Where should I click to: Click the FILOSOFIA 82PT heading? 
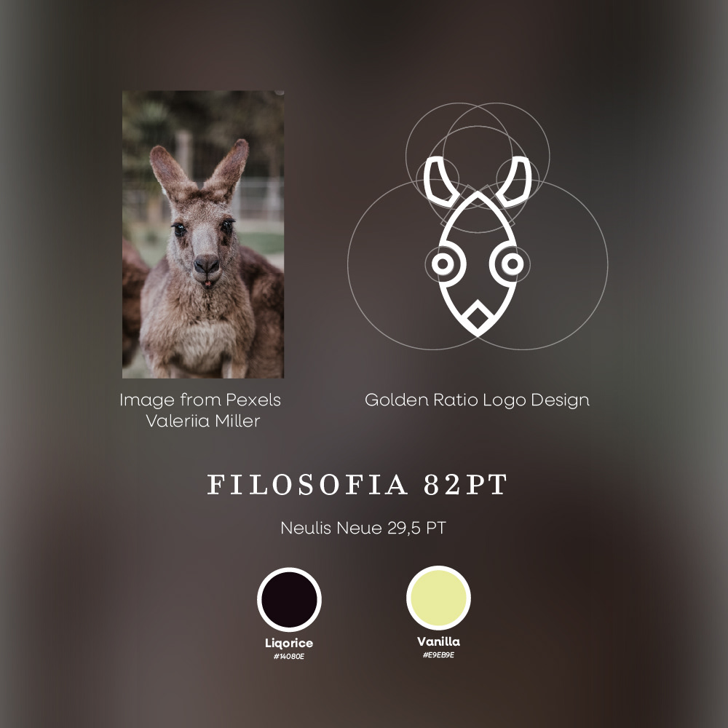point(357,485)
